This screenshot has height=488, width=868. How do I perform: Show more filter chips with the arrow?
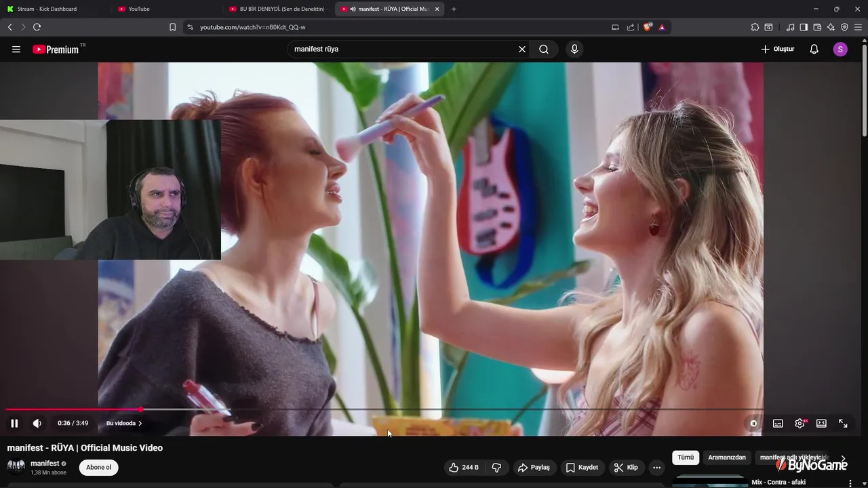pyautogui.click(x=843, y=458)
